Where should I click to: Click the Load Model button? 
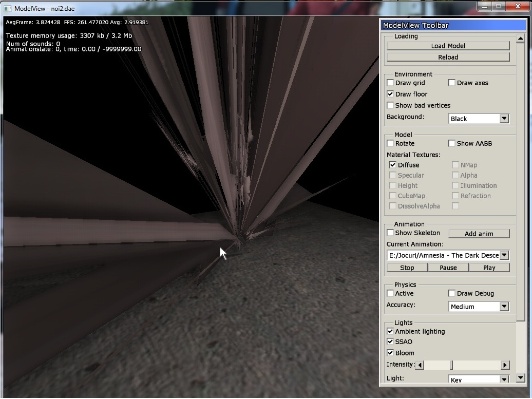point(448,46)
